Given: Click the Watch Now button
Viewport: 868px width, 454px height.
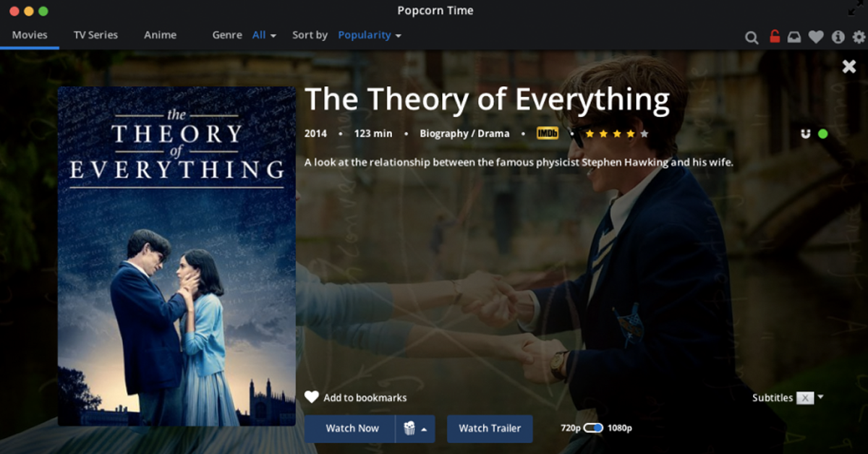Looking at the screenshot, I should pos(352,429).
